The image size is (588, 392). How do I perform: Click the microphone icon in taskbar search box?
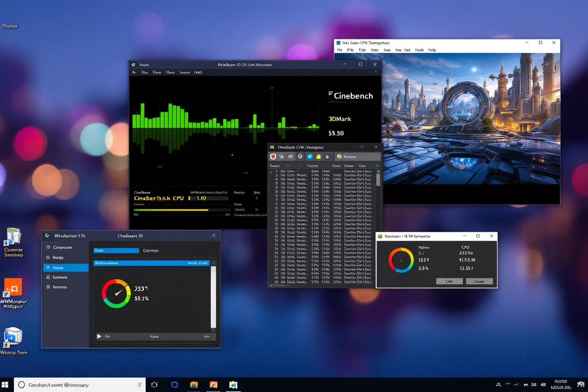140,385
